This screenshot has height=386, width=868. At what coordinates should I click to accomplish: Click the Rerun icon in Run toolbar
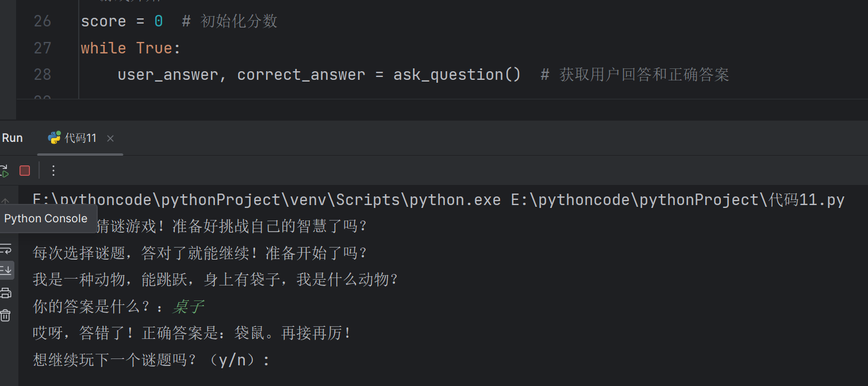[4, 171]
